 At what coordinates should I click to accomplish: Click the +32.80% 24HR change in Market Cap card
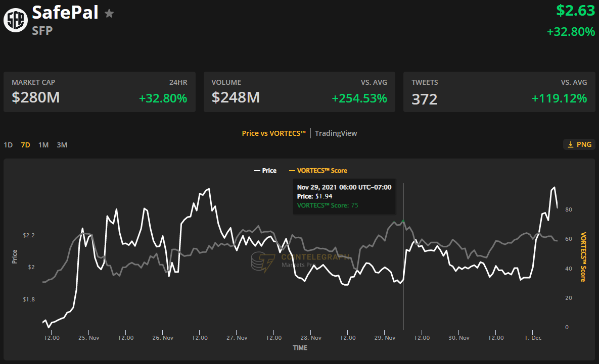point(163,98)
